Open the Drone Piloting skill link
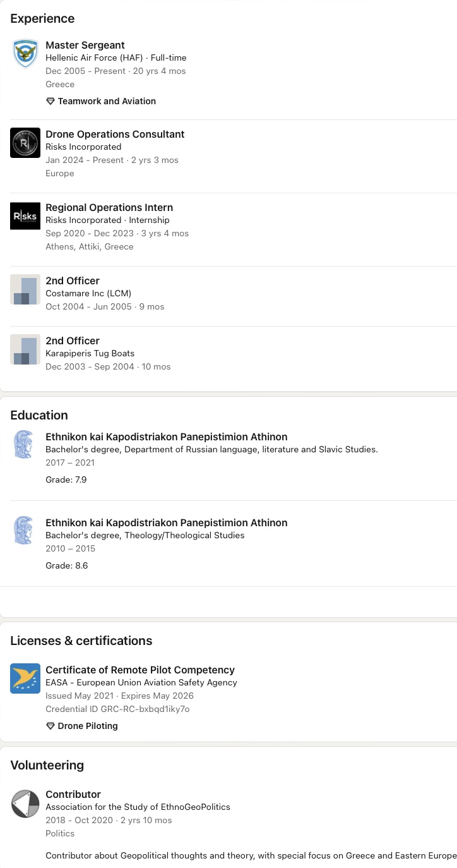The width and height of the screenshot is (457, 868). point(88,726)
